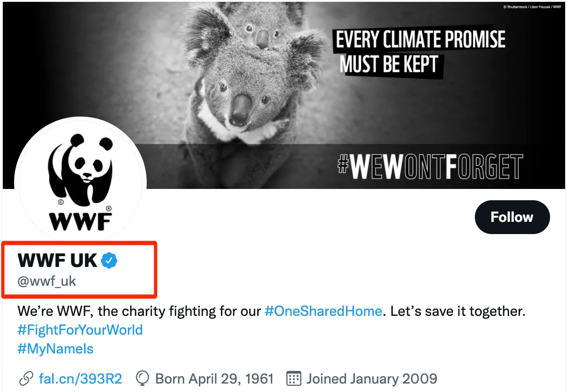Viewport: 567px width, 392px height.
Task: Click the Follow button
Action: pyautogui.click(x=512, y=217)
